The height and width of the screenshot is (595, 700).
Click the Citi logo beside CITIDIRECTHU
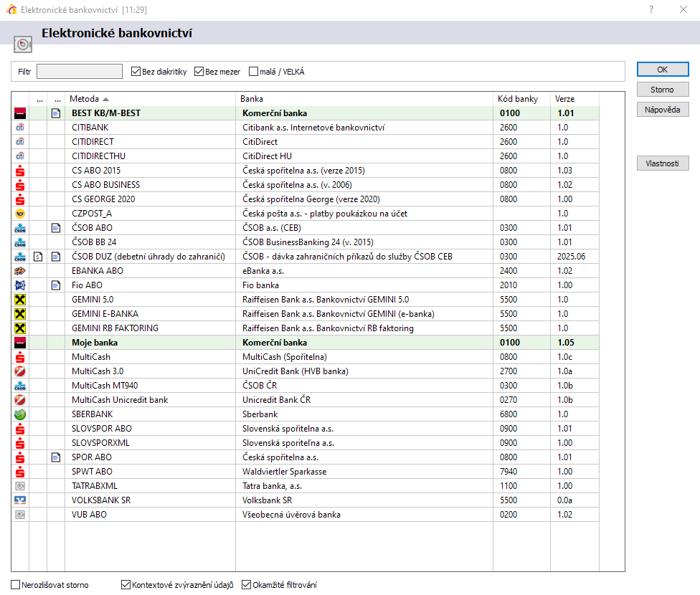click(x=20, y=156)
